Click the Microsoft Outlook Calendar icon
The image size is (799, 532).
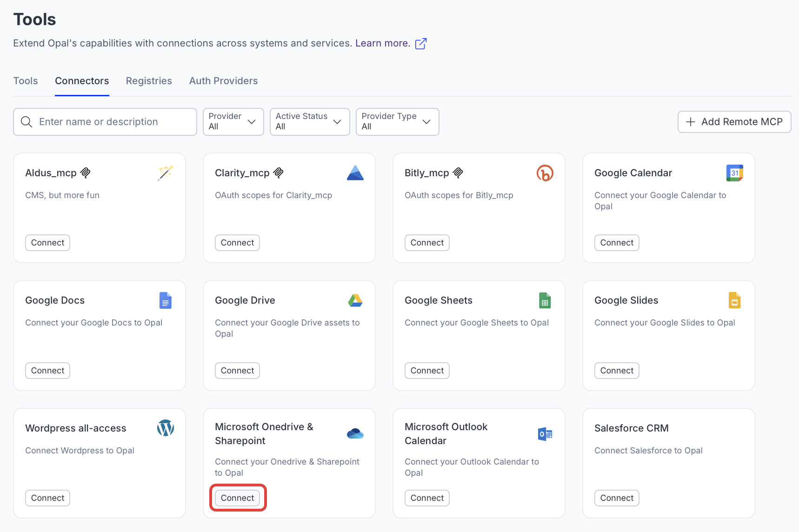click(545, 434)
